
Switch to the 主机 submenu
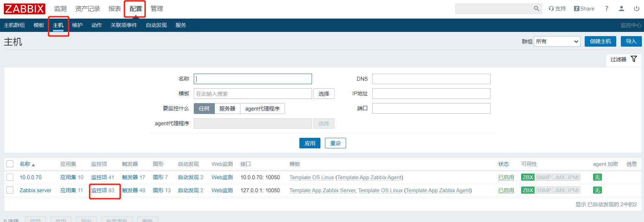(58, 25)
